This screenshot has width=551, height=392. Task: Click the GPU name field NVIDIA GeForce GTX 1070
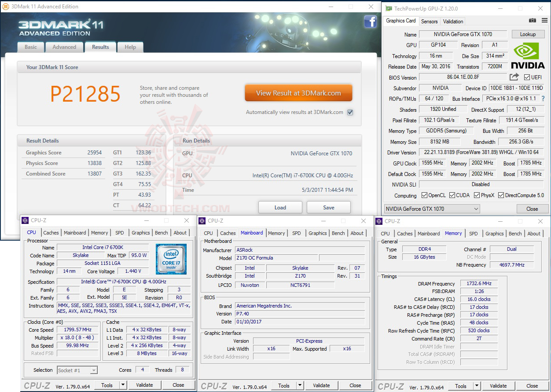coord(463,34)
